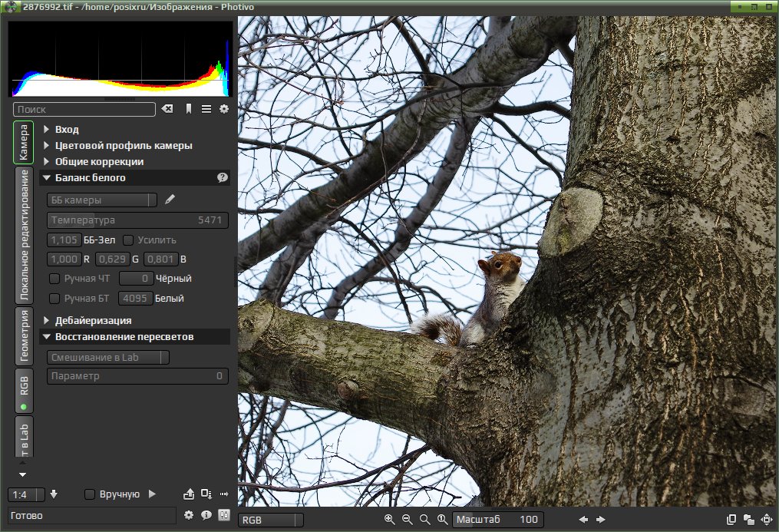Click the bookmark icon beside the search field
Image resolution: width=779 pixels, height=532 pixels.
[189, 109]
